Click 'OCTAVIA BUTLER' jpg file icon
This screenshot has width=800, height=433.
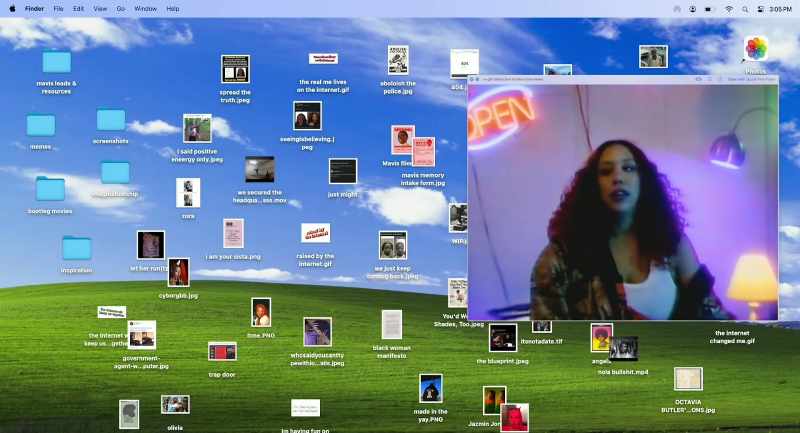coord(688,379)
